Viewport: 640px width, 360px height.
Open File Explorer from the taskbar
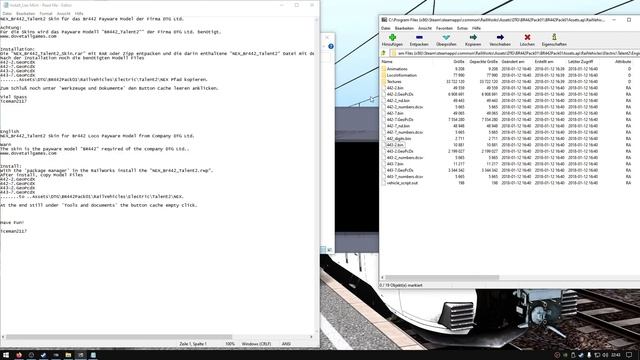[x=68, y=355]
